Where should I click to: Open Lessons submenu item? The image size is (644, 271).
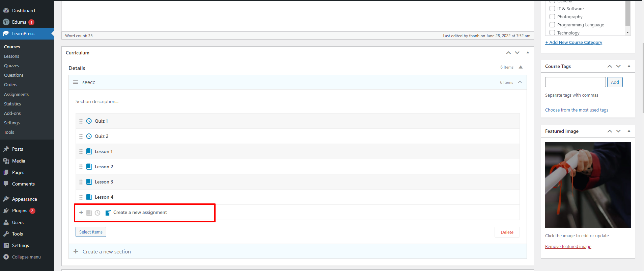pyautogui.click(x=11, y=56)
